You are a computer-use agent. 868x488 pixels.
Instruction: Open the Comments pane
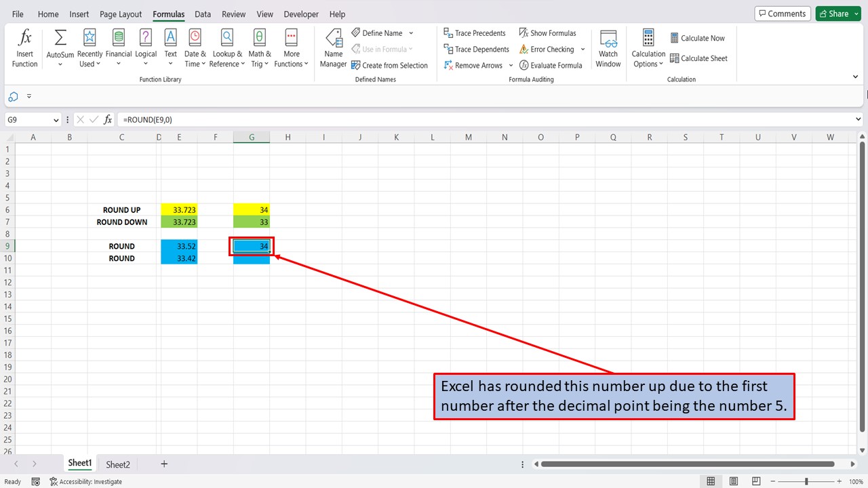pos(783,13)
